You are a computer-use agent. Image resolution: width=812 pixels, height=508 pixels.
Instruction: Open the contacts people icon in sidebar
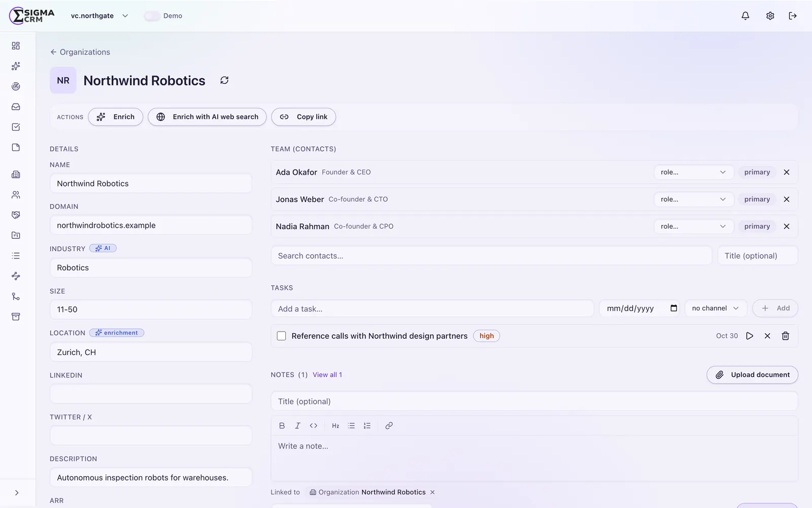(x=16, y=195)
